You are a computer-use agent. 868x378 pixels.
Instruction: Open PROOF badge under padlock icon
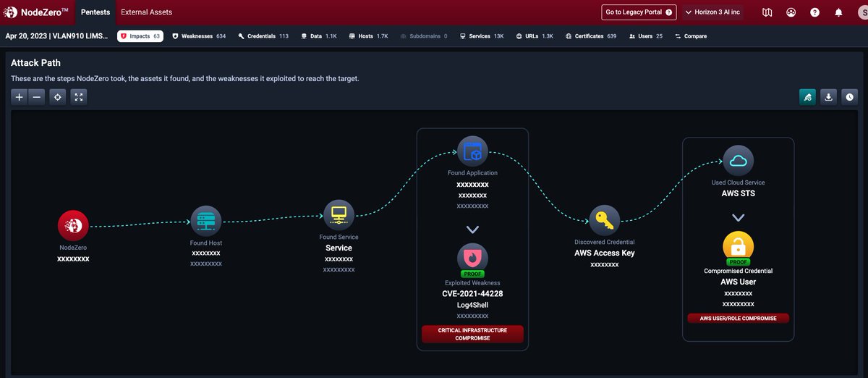(x=739, y=262)
